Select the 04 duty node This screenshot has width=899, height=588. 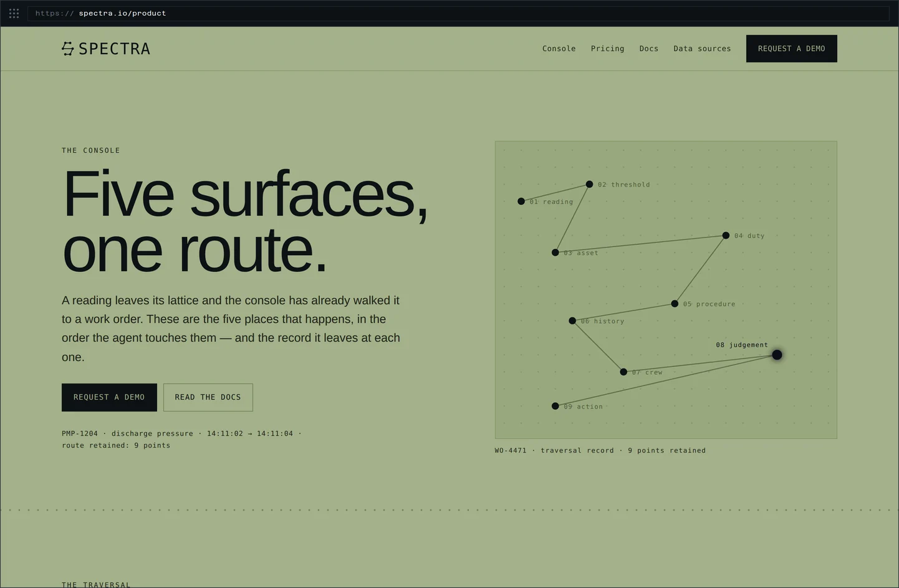726,236
